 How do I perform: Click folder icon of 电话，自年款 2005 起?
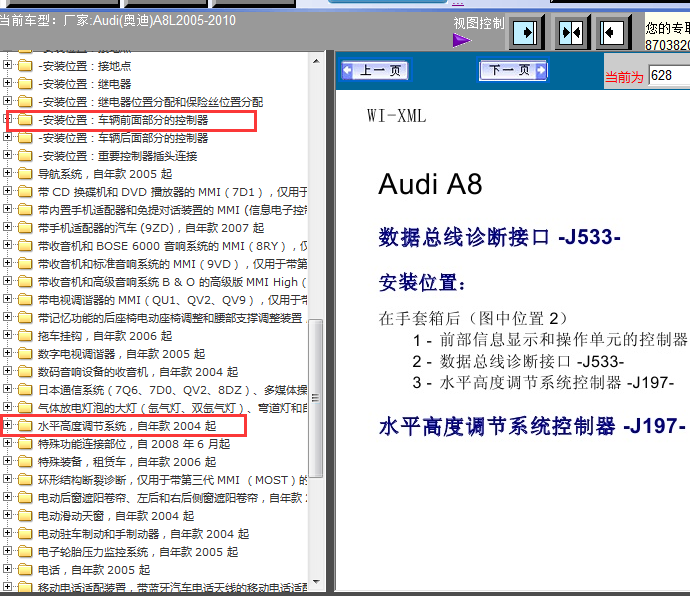(25, 570)
